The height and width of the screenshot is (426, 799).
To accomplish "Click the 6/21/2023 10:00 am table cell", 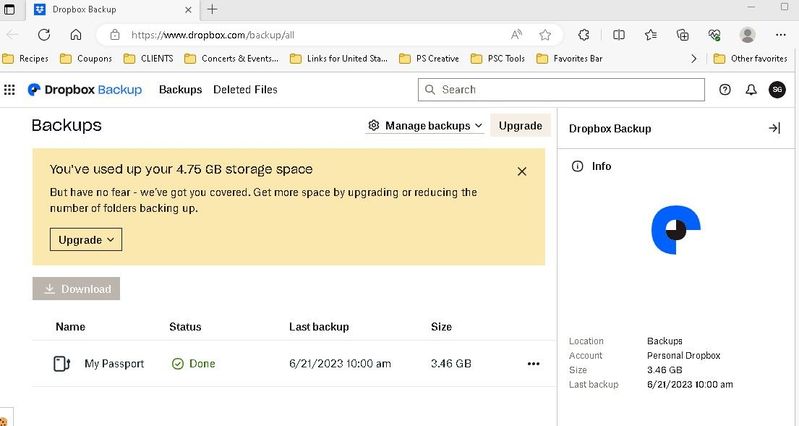I will (340, 364).
